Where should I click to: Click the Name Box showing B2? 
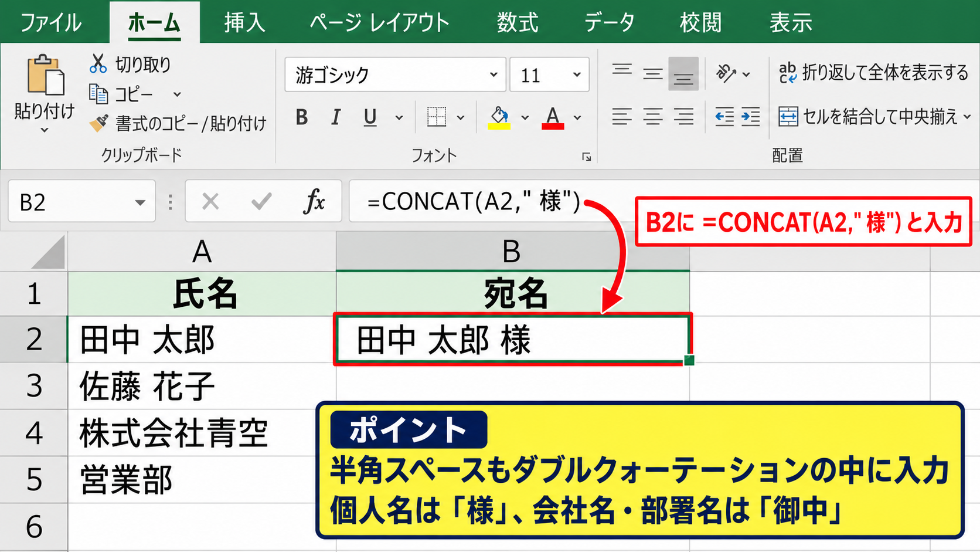(81, 201)
